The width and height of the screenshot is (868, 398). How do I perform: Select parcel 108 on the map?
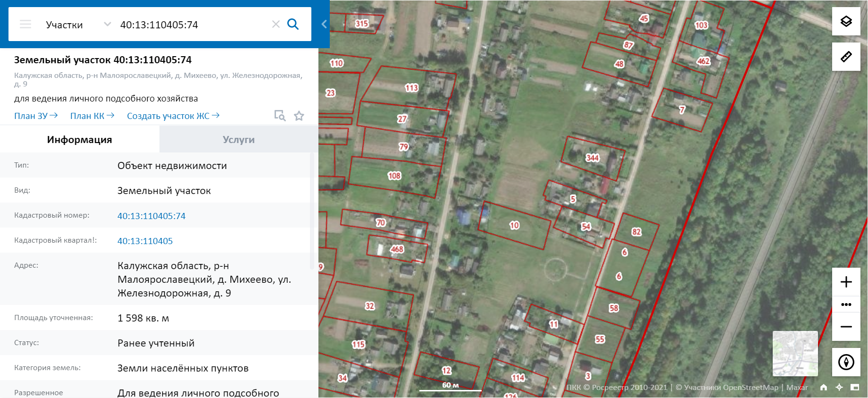394,176
